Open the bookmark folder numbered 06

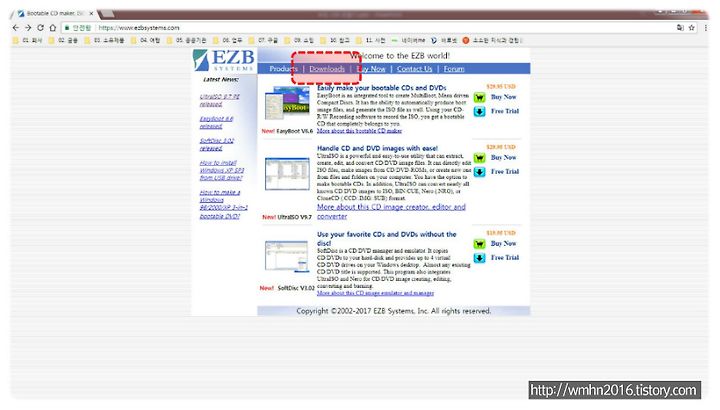(227, 40)
